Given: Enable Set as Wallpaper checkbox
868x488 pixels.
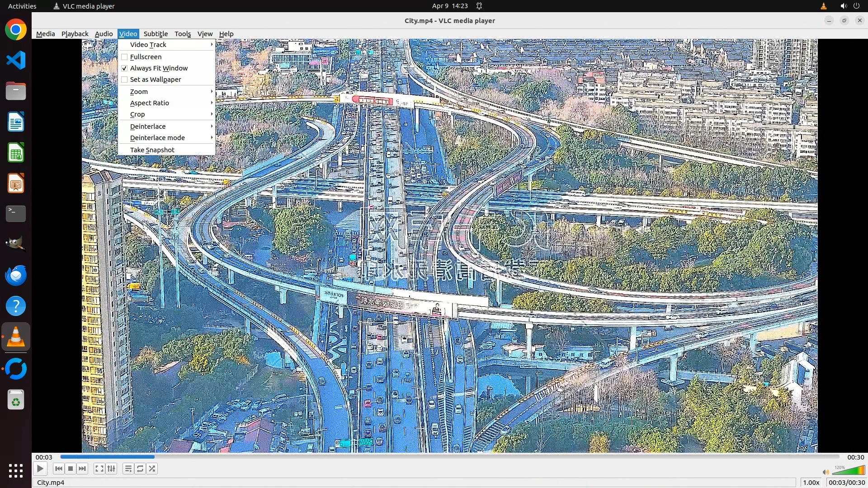Looking at the screenshot, I should tap(124, 80).
